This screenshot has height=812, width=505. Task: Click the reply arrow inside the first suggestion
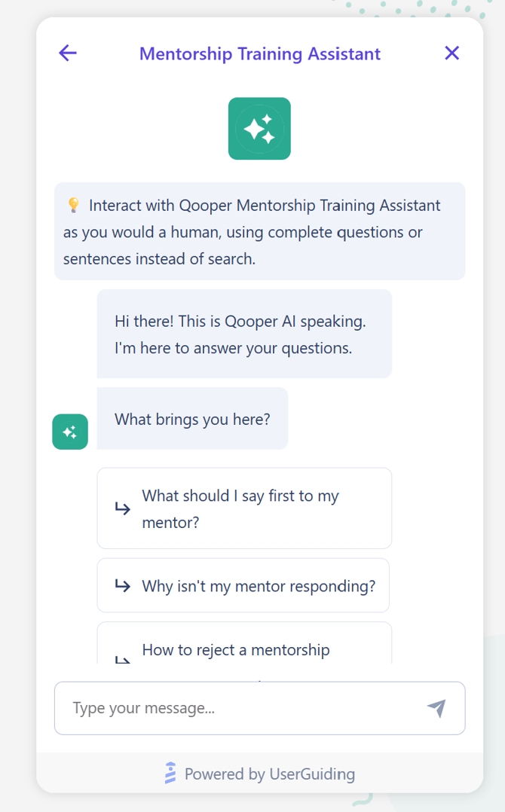(122, 508)
